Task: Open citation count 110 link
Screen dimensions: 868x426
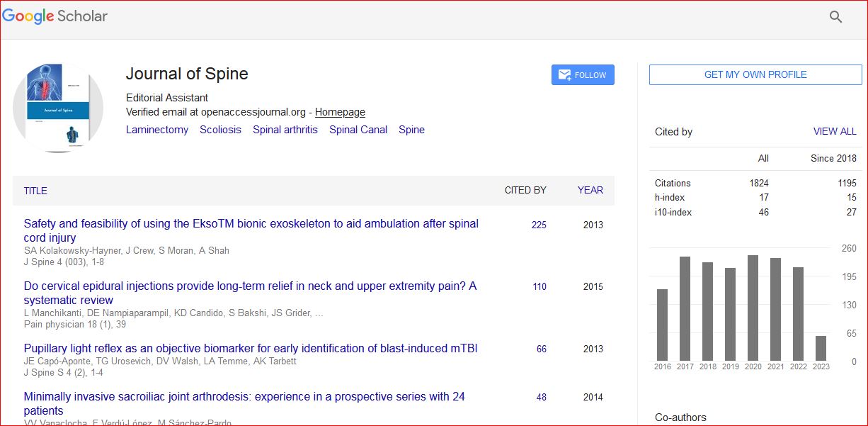Action: point(539,287)
